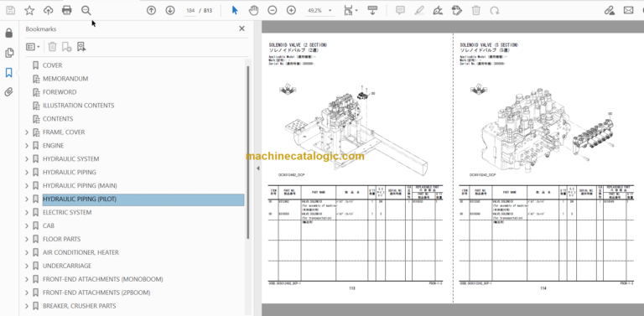The width and height of the screenshot is (644, 316).
Task: Delete selected bookmark trash icon
Action: pos(52,47)
